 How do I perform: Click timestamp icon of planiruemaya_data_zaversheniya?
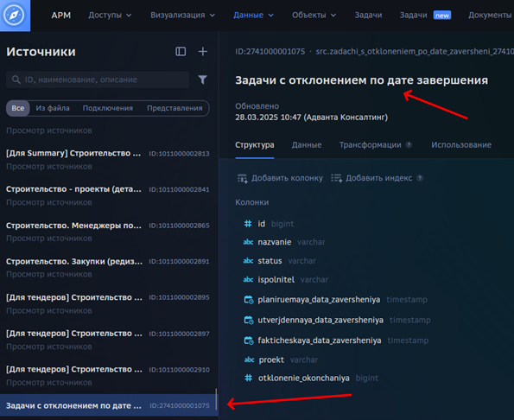click(249, 300)
